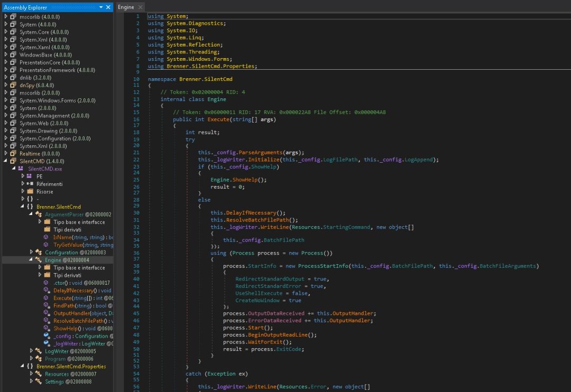Click the Risorse folder icon
This screenshot has width=571, height=392.
coord(30,191)
